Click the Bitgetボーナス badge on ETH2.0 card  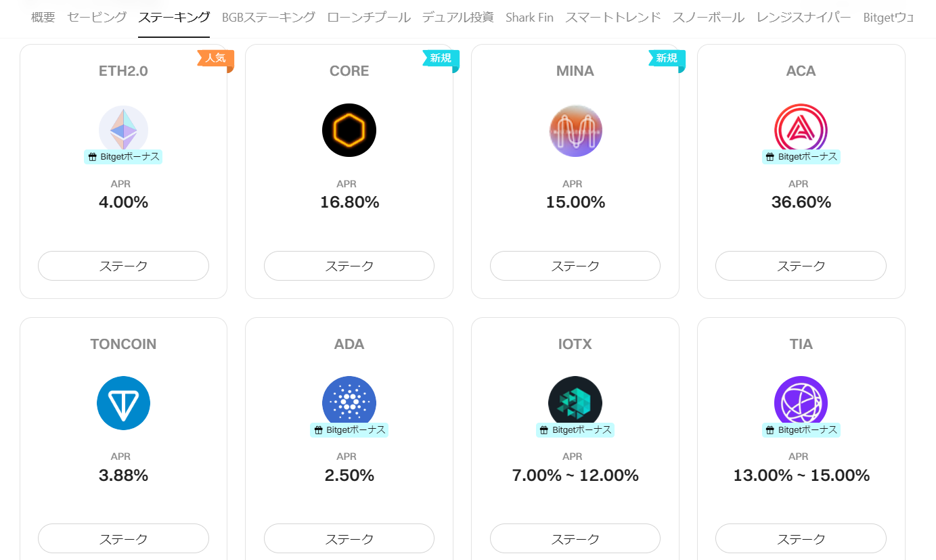pos(123,156)
